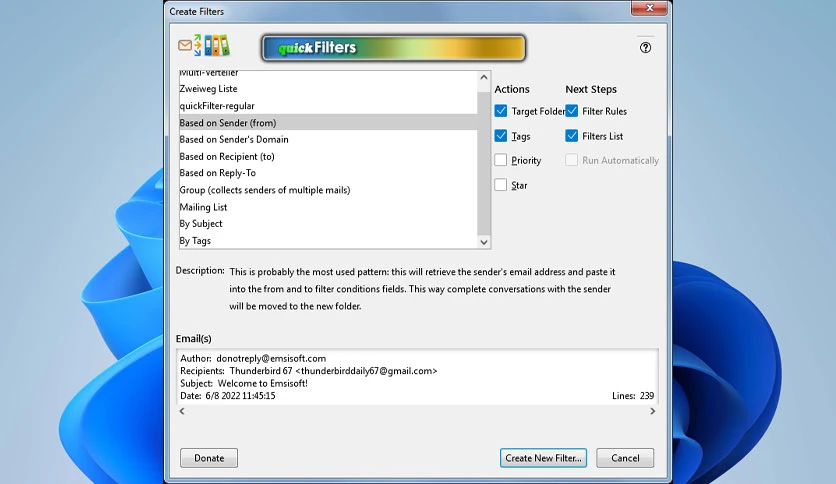Click the list scroll-up arrow

pos(484,77)
